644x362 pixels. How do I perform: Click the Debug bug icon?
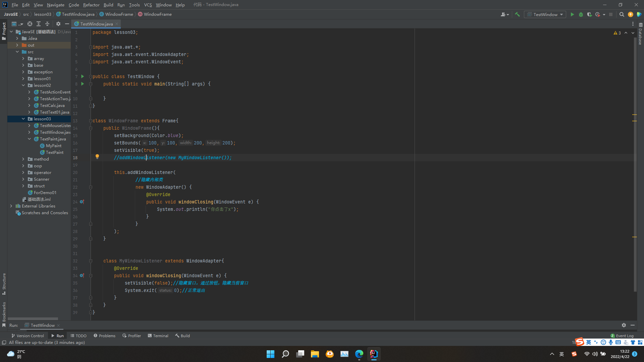point(581,14)
